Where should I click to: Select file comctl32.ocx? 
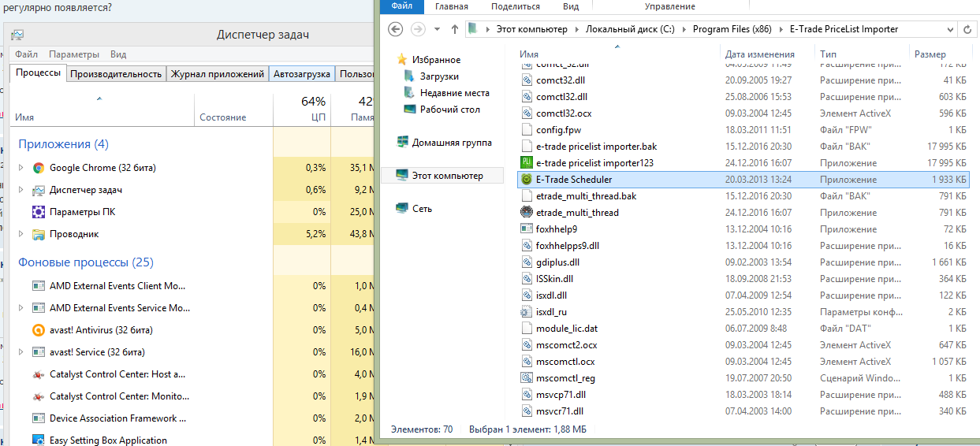pos(564,113)
